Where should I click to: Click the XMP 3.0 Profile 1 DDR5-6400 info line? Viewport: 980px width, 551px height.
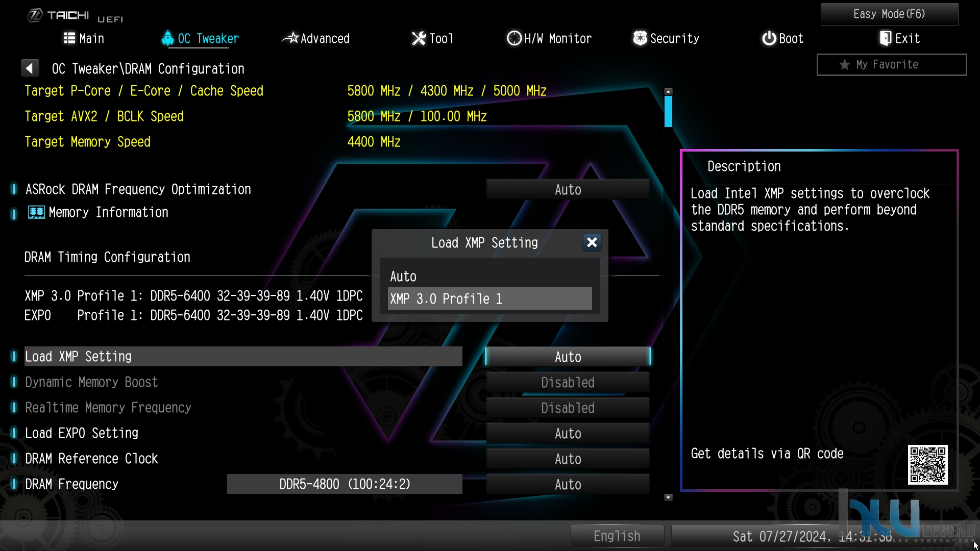pos(193,296)
